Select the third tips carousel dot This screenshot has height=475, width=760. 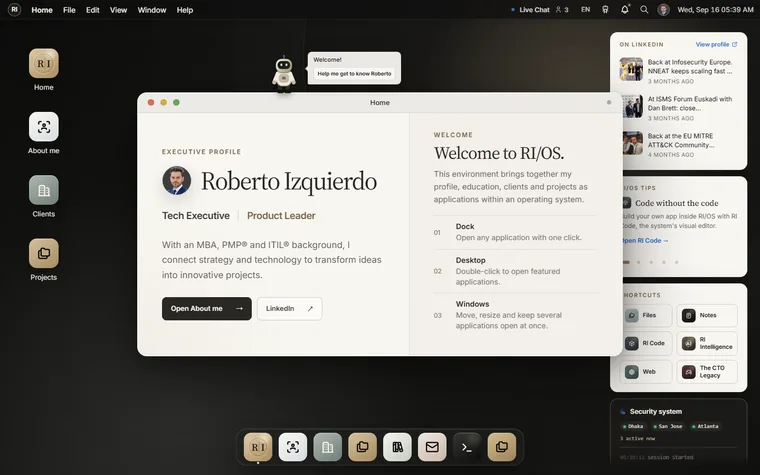[x=651, y=262]
